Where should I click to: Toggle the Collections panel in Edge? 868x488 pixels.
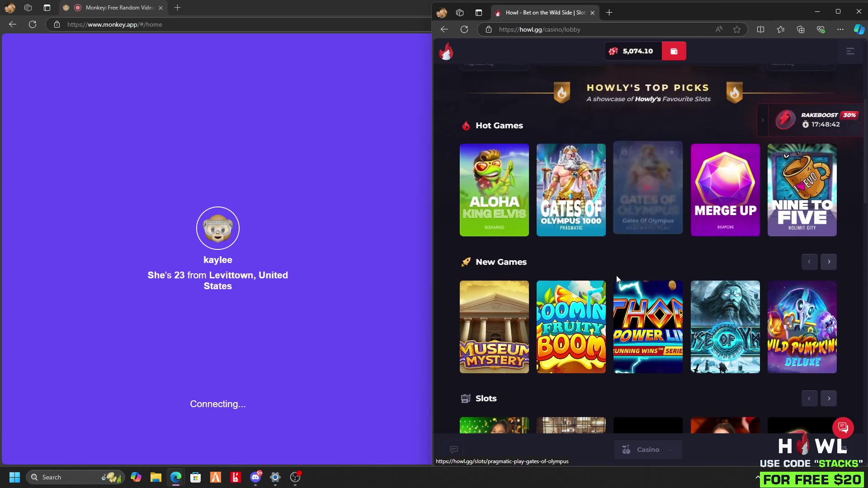point(801,29)
